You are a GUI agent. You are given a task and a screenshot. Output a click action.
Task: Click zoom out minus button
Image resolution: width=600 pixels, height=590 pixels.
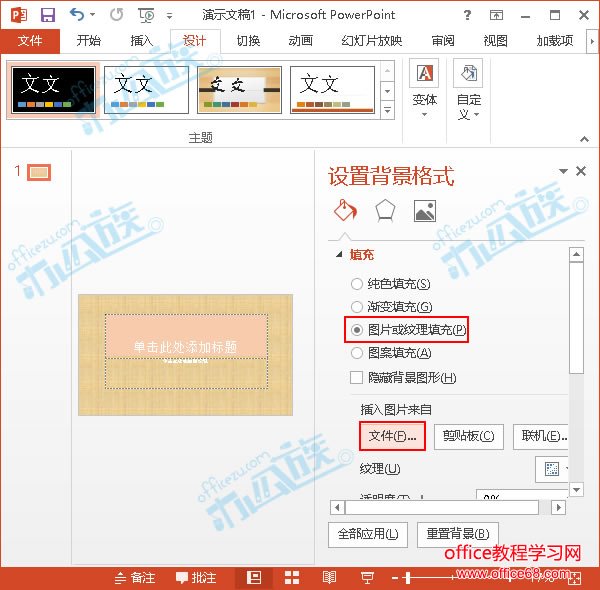coord(395,578)
